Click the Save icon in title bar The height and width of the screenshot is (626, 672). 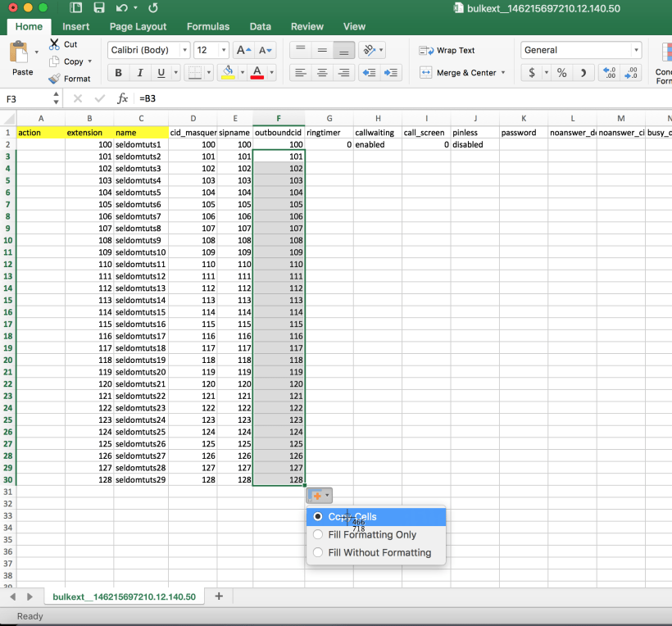point(99,8)
